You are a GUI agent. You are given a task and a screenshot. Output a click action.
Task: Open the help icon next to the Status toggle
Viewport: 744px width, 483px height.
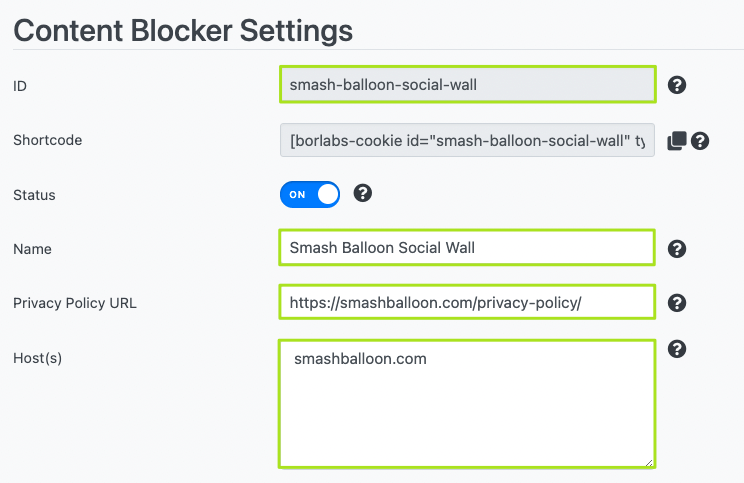click(x=363, y=193)
